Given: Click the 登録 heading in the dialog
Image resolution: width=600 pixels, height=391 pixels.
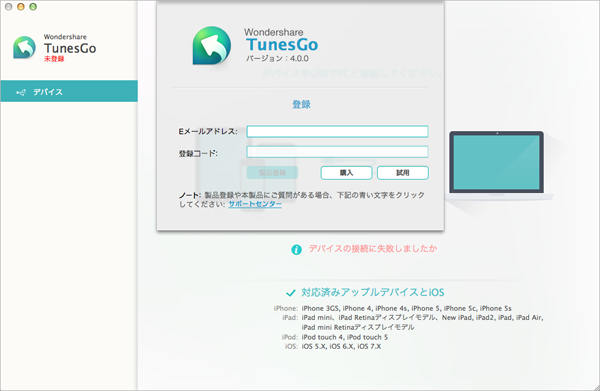Looking at the screenshot, I should click(x=301, y=104).
